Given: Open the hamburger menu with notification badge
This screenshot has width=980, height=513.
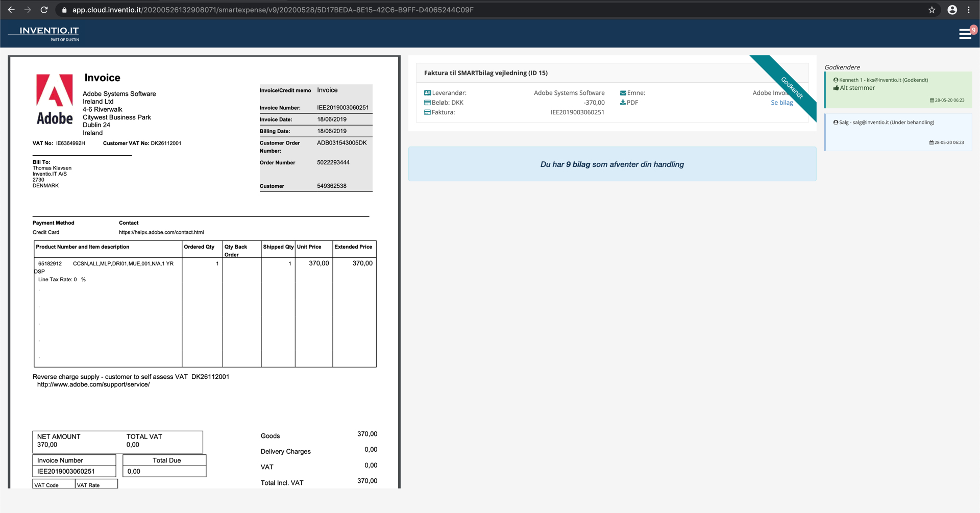Looking at the screenshot, I should [x=965, y=34].
